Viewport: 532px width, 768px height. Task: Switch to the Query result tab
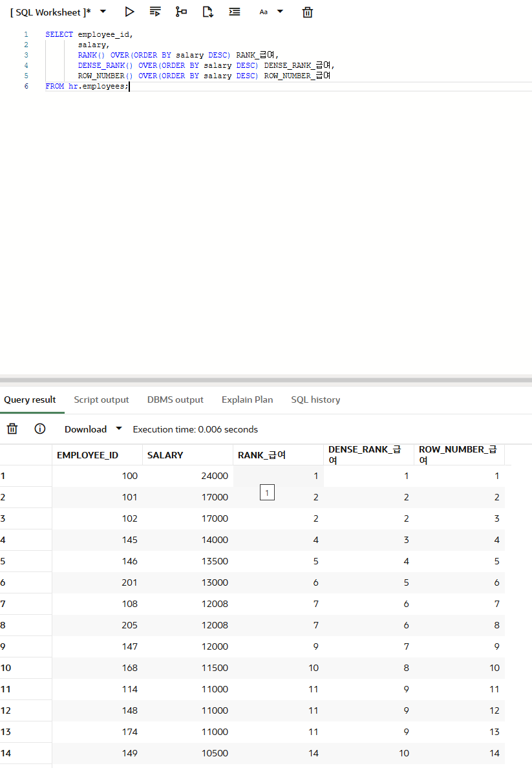(30, 400)
